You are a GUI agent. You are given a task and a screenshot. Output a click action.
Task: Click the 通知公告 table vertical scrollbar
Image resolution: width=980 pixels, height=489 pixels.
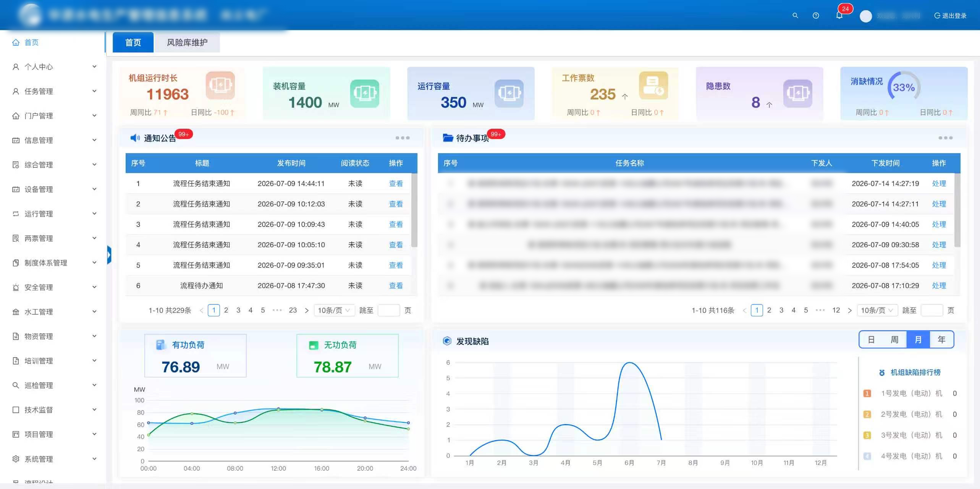point(414,210)
